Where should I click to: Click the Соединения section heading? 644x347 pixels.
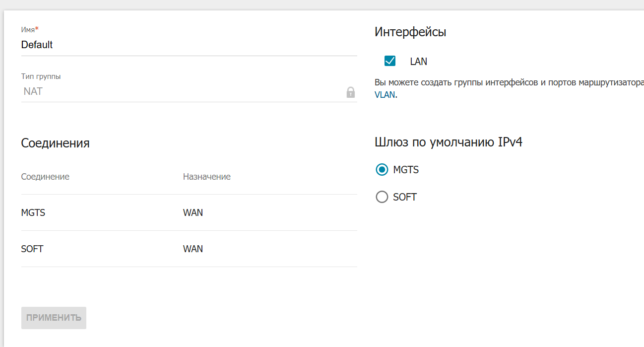click(x=55, y=143)
